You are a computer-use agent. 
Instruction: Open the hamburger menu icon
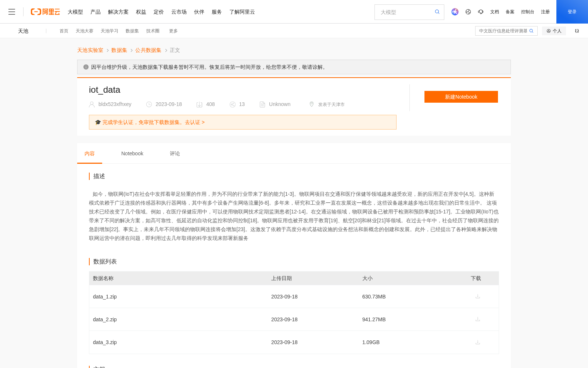pos(12,12)
